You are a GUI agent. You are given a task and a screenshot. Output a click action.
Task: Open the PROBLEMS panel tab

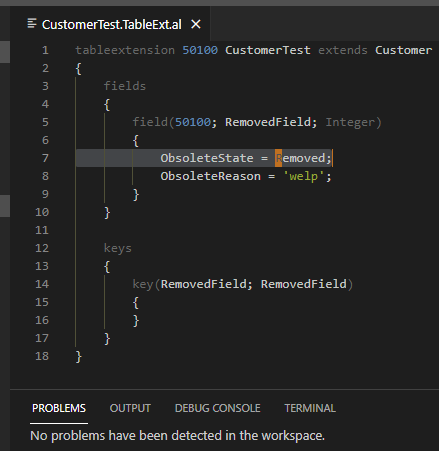[x=59, y=408]
